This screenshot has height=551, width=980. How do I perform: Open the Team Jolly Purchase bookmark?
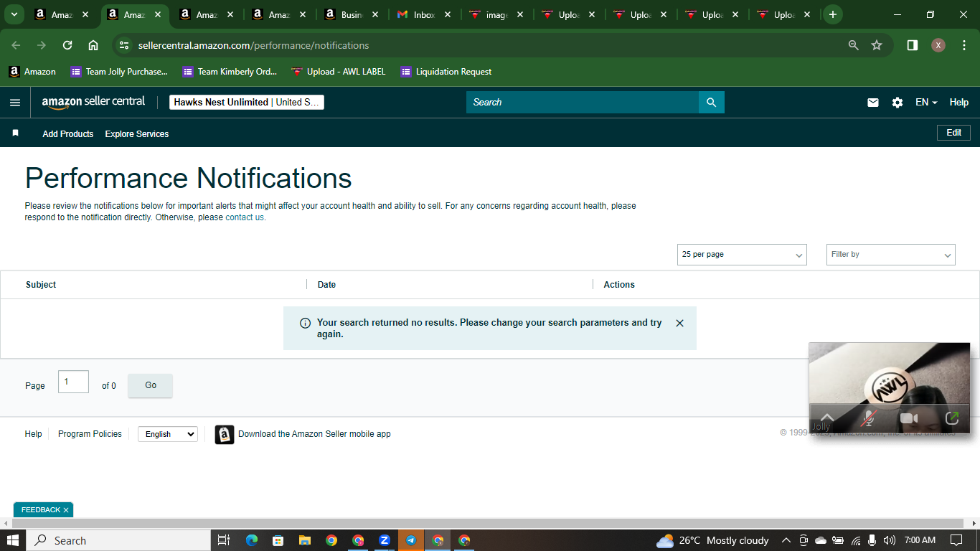[119, 72]
